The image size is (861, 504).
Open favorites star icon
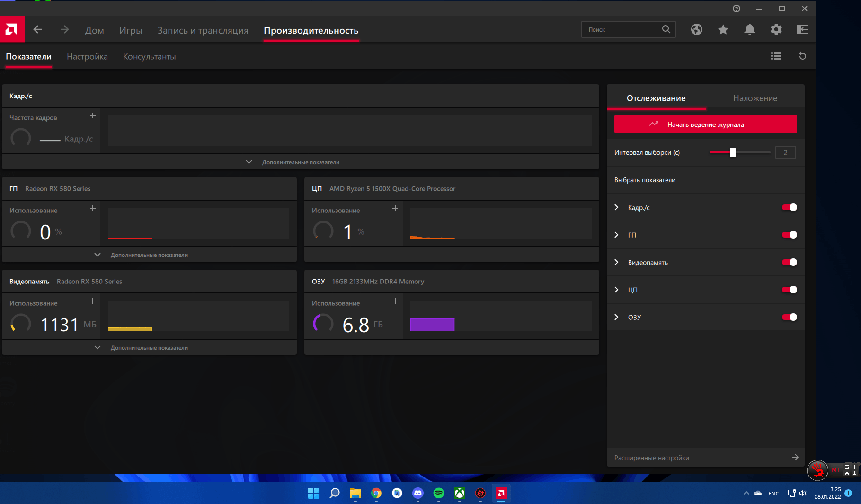coord(723,29)
